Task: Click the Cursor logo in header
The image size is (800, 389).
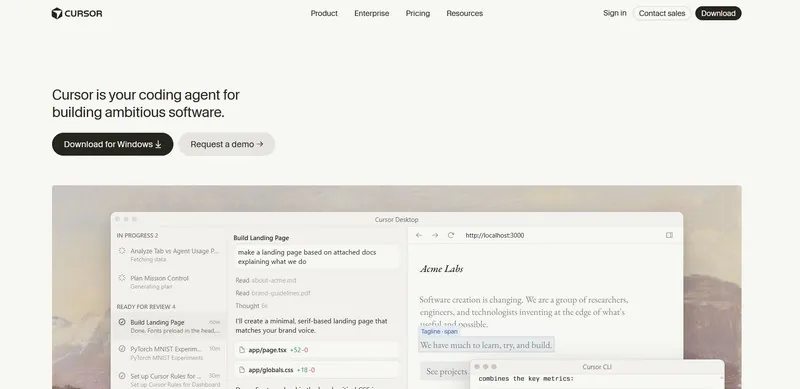Action: [x=77, y=13]
